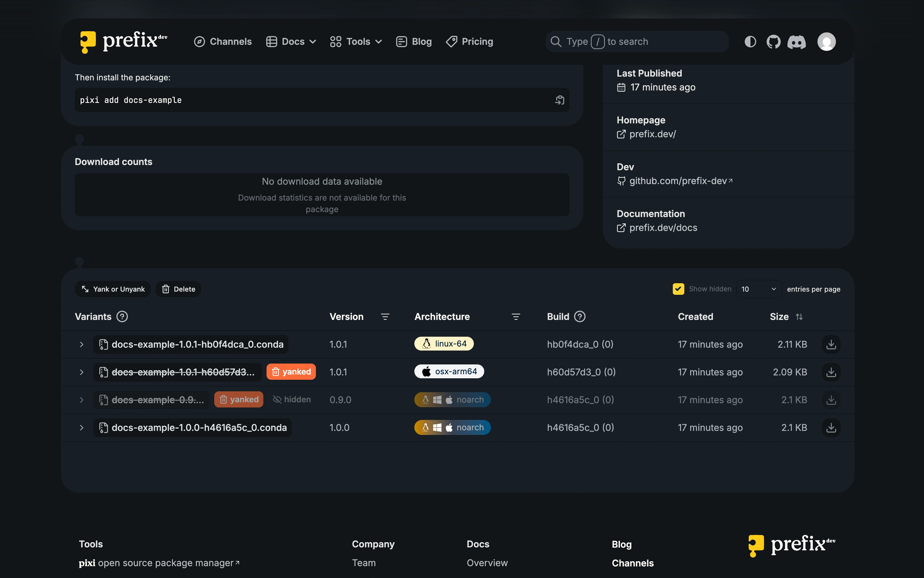Screen dimensions: 924x578
Task: Open the Team footer link
Action: pyautogui.click(x=364, y=563)
